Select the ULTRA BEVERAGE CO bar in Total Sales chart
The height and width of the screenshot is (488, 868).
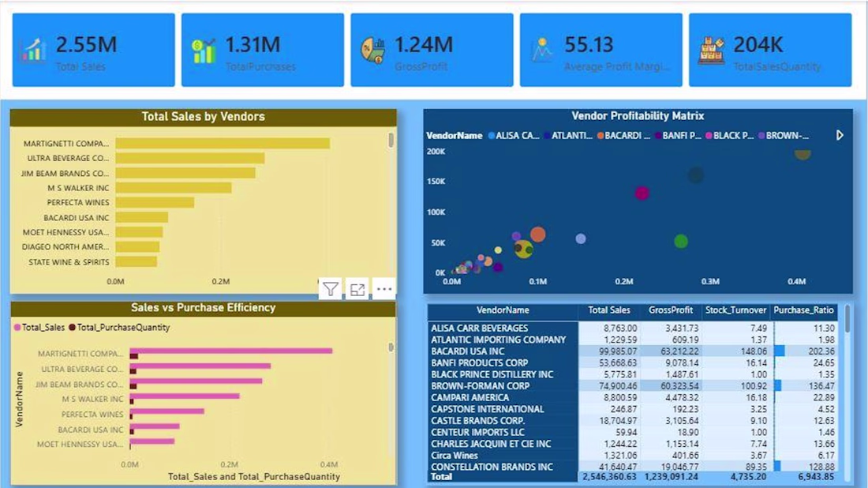190,159
